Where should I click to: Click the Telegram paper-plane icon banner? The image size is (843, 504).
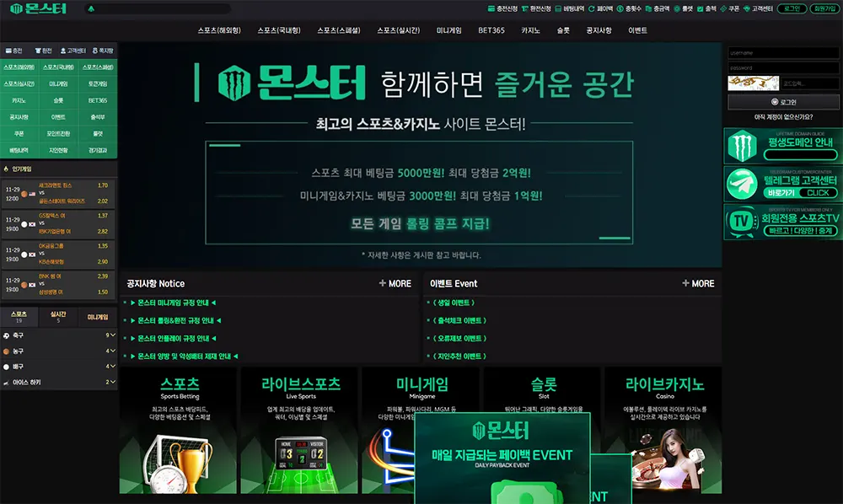(x=742, y=185)
